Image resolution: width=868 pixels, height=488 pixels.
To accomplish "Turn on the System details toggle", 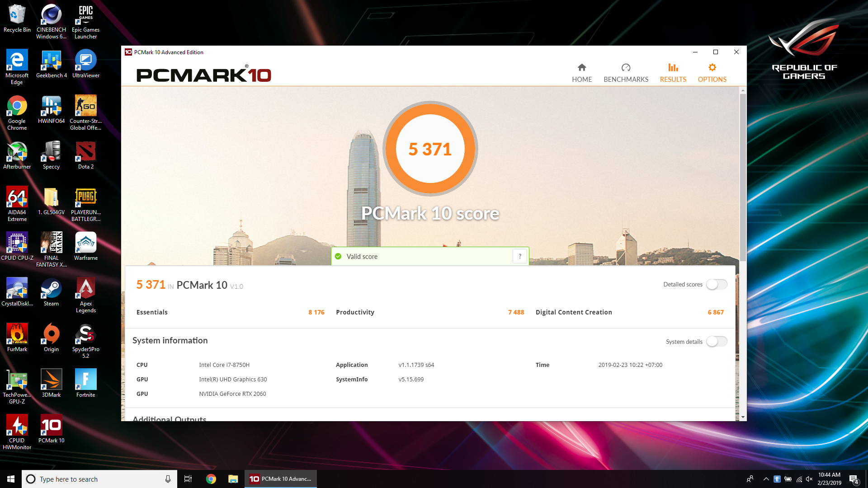I will coord(717,342).
